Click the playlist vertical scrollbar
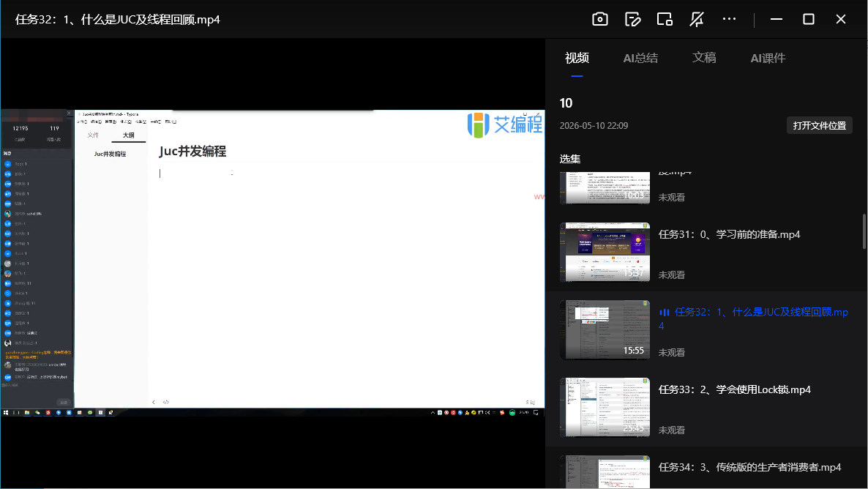Viewport: 868px width, 489px height. click(x=864, y=231)
